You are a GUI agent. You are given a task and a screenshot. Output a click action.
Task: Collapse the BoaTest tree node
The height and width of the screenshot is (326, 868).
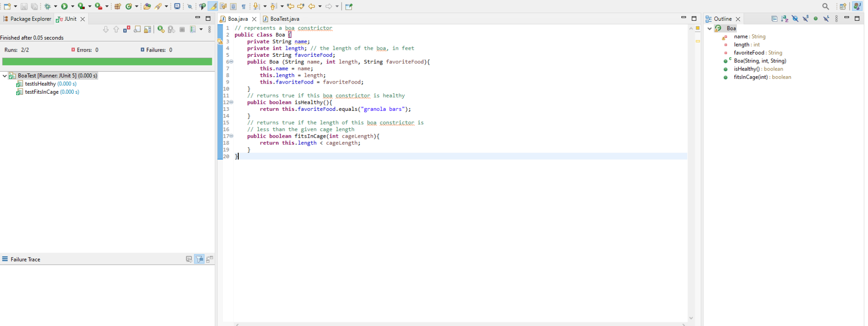tap(5, 76)
